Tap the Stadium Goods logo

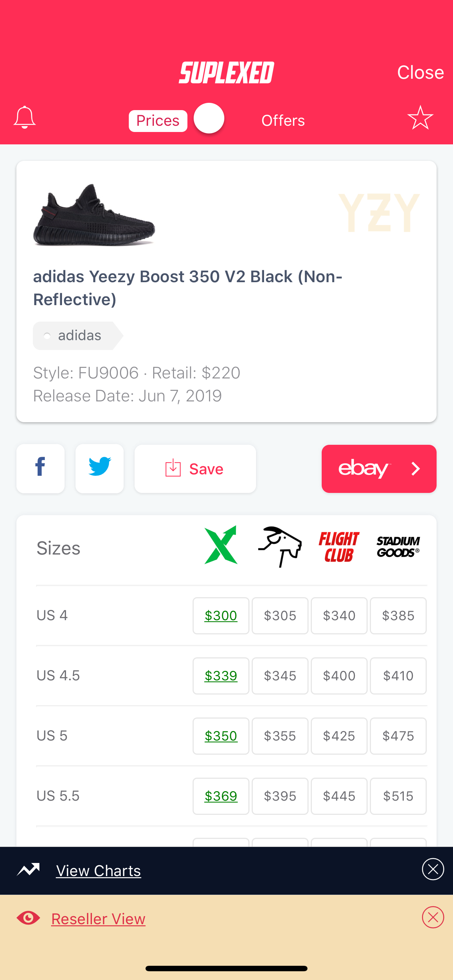pos(398,547)
